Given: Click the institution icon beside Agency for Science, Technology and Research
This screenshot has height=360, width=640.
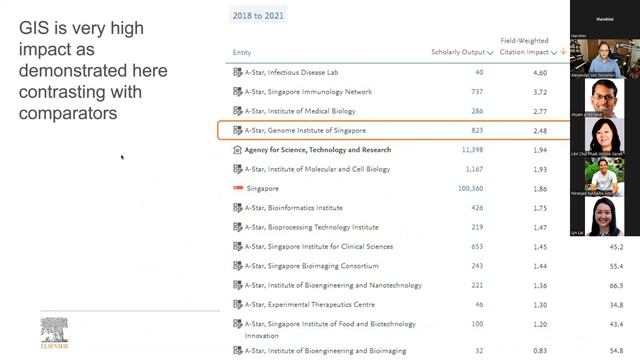Looking at the screenshot, I should pos(237,150).
